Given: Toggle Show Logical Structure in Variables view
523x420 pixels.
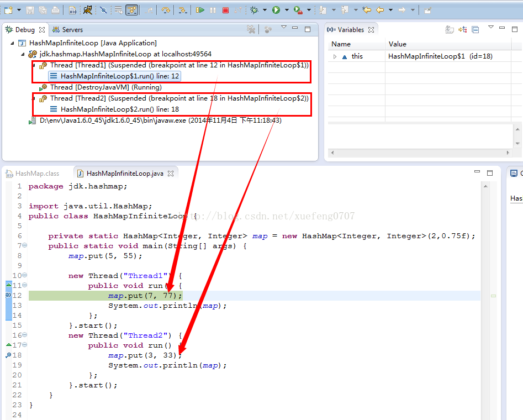Looking at the screenshot, I should click(x=463, y=30).
